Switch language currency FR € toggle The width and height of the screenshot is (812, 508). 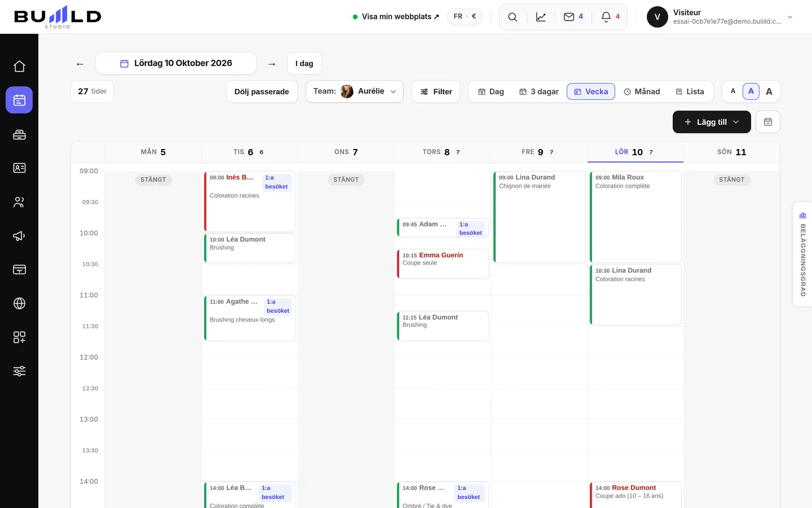465,16
